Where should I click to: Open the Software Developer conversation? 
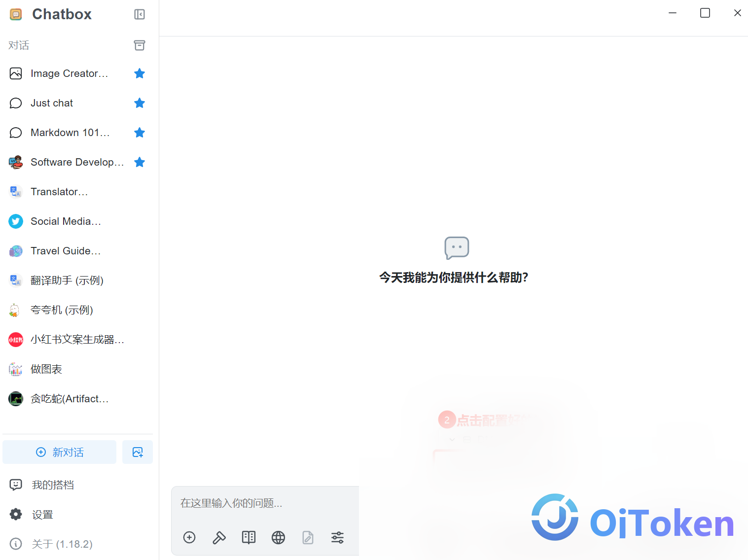pos(77,162)
